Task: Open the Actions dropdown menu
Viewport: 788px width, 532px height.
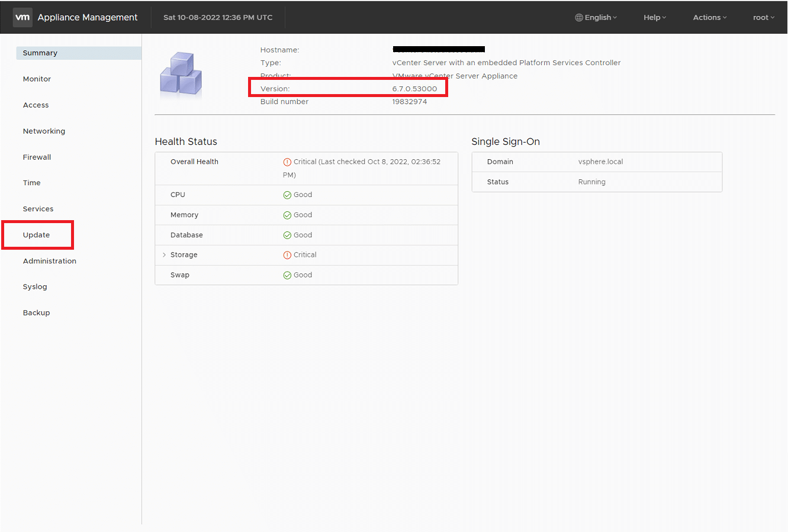Action: tap(710, 18)
